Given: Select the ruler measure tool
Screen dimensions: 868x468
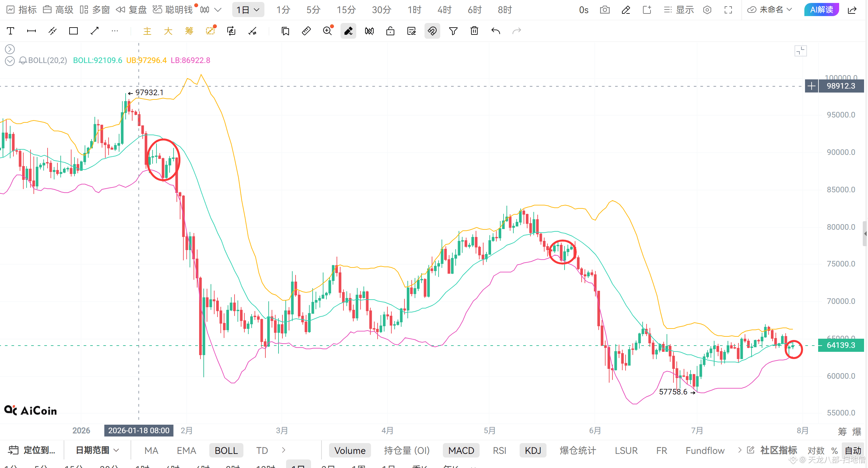Looking at the screenshot, I should pos(306,31).
